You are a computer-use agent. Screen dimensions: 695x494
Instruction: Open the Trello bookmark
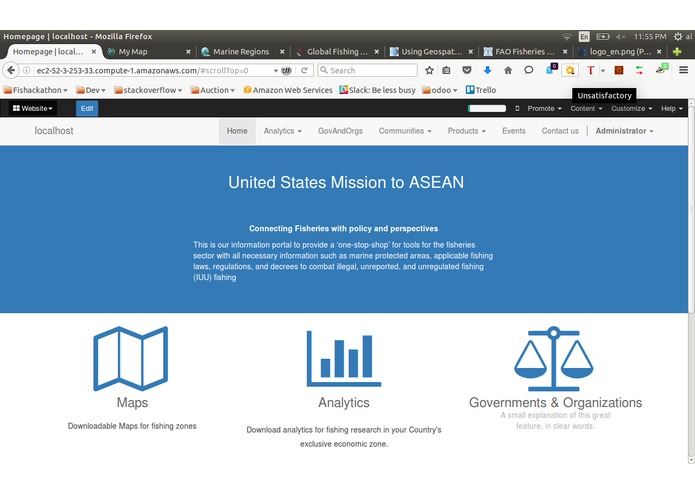tap(481, 90)
